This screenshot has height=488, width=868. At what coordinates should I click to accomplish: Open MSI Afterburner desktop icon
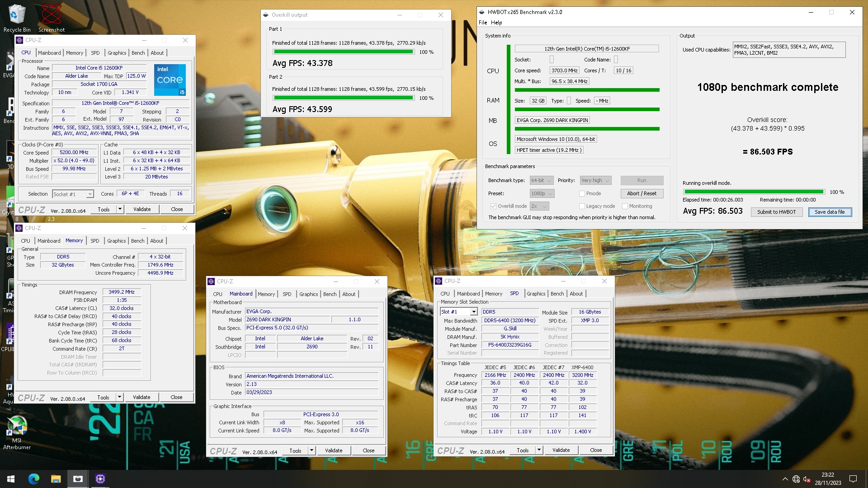[17, 433]
